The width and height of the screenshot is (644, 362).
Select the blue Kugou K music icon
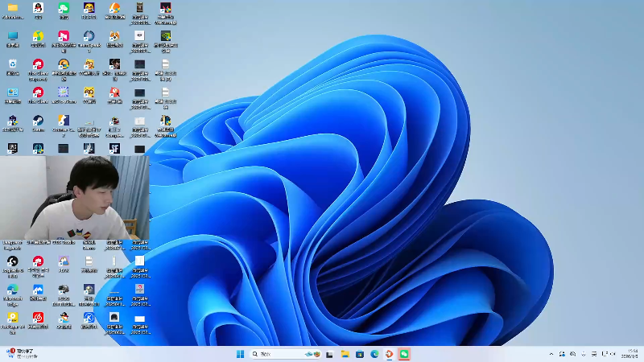pyautogui.click(x=89, y=318)
